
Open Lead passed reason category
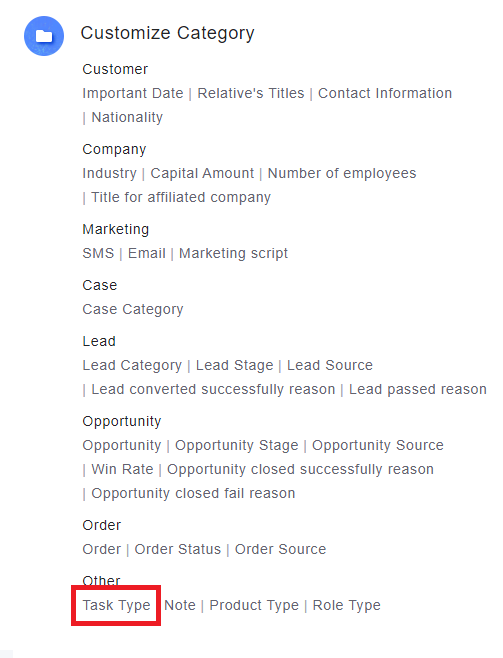[x=418, y=389]
